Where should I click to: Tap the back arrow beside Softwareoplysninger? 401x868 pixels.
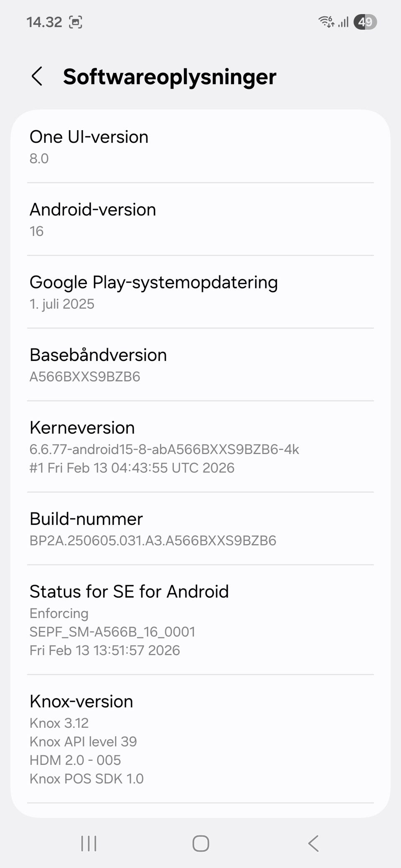coord(37,77)
